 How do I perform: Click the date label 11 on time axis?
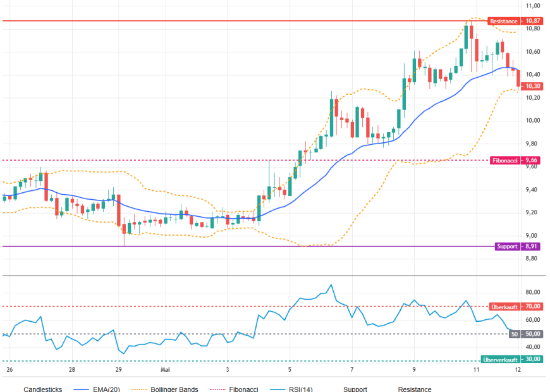click(476, 369)
